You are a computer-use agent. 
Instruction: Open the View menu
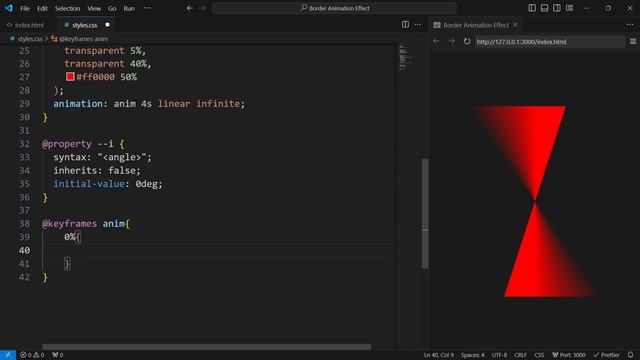(x=94, y=8)
